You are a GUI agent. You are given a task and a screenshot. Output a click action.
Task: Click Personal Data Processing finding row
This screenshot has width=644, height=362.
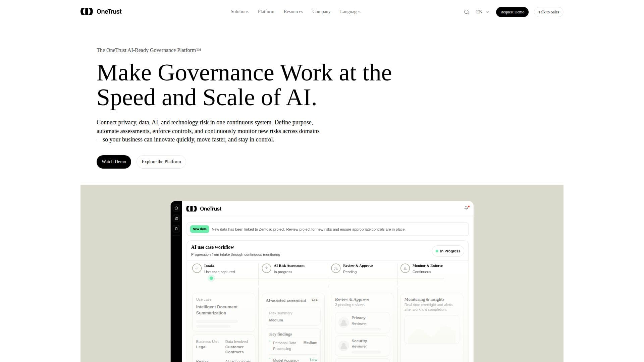coord(293,346)
